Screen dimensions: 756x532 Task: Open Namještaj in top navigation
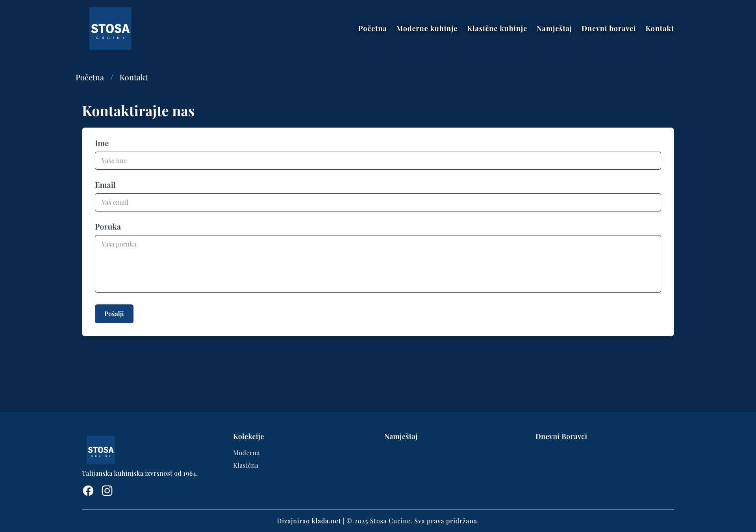point(554,28)
